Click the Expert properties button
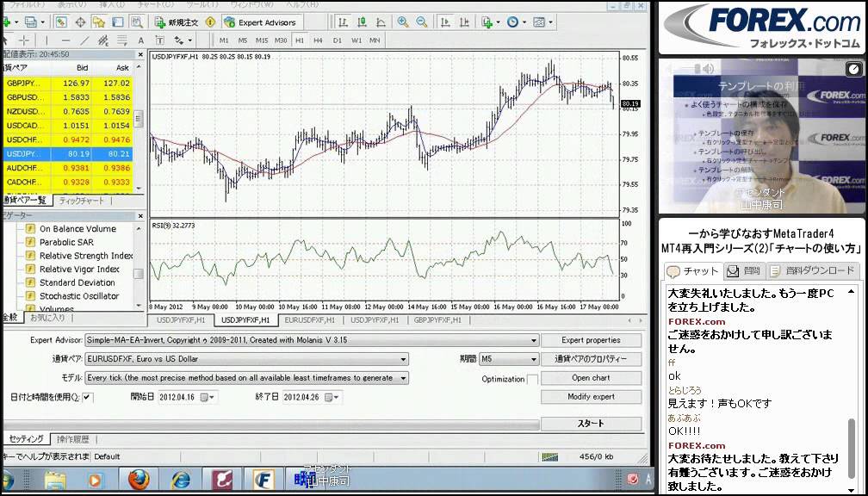 pos(591,340)
